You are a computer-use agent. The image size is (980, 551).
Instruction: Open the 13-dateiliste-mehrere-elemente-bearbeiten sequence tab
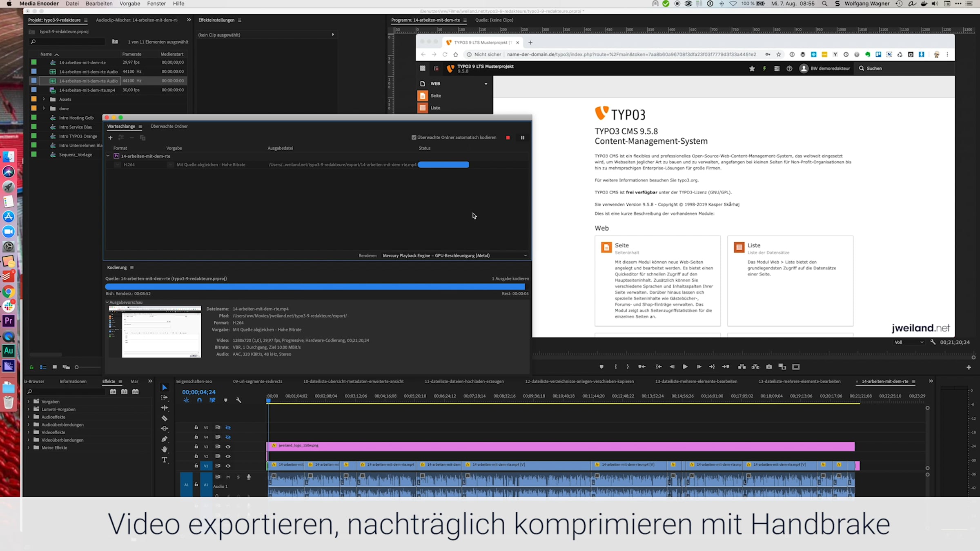[x=696, y=382]
